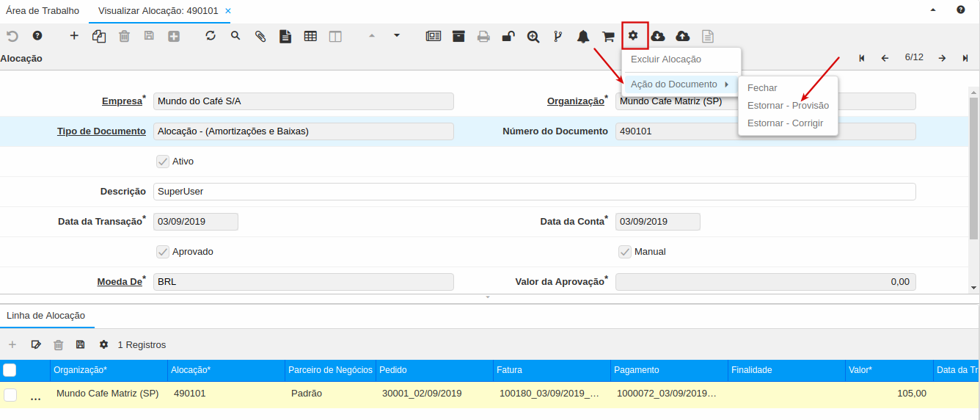Collapse the tab panel using top-right up arrow

click(x=933, y=10)
